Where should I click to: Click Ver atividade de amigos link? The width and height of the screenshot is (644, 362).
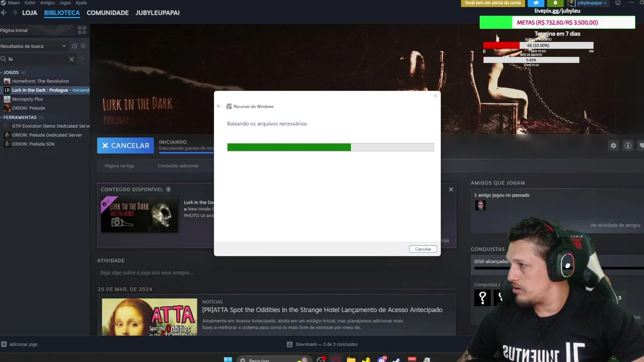tap(615, 225)
